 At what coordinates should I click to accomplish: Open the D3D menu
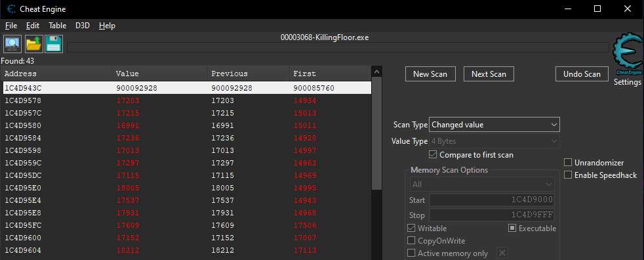coord(83,26)
